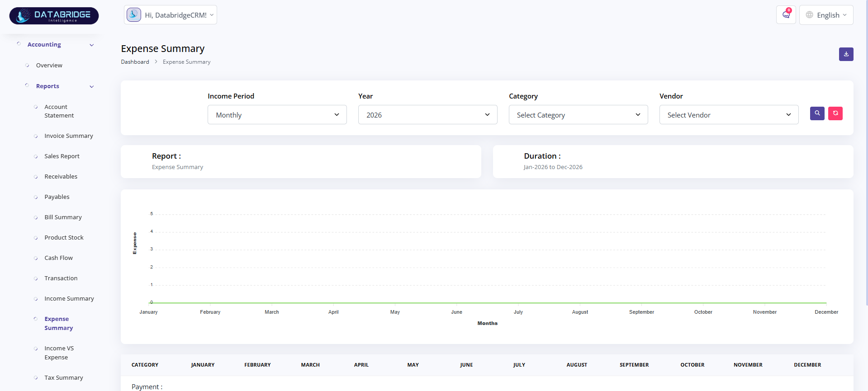Click the DECEMBER column header
Screen dimensions: 868x391
pyautogui.click(x=807, y=365)
